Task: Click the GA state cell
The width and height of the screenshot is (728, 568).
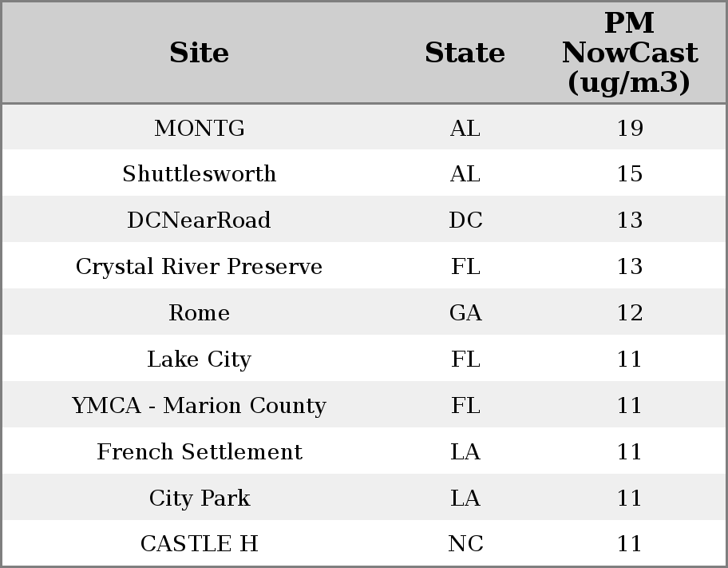Action: point(465,313)
